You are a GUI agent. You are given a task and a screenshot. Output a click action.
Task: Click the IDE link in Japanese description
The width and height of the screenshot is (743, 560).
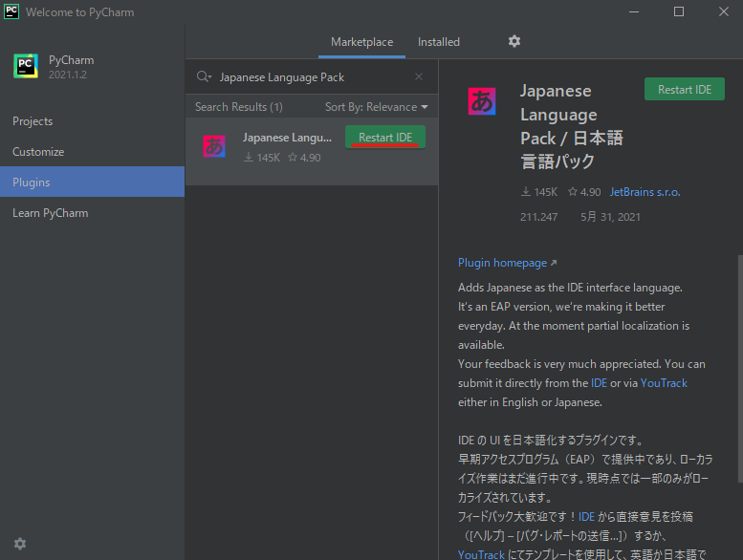click(586, 516)
